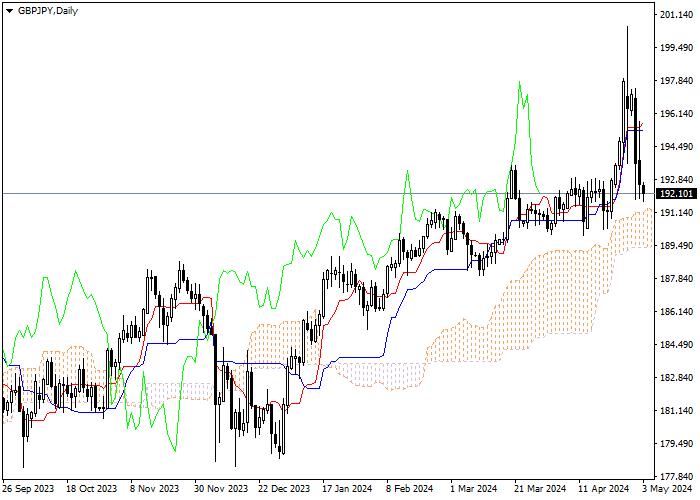The image size is (700, 500).
Task: Click the 22 Dec 2023 date label
Action: coord(284,489)
